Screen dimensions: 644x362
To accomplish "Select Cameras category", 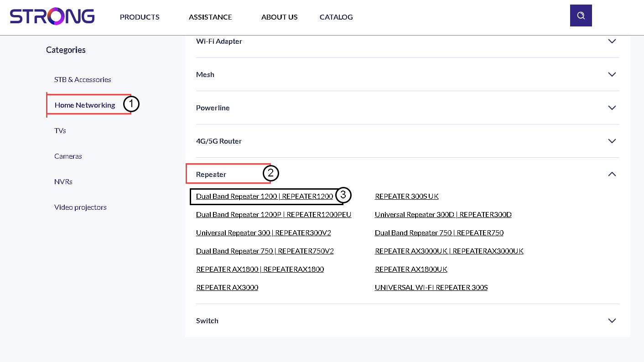I will click(x=68, y=156).
